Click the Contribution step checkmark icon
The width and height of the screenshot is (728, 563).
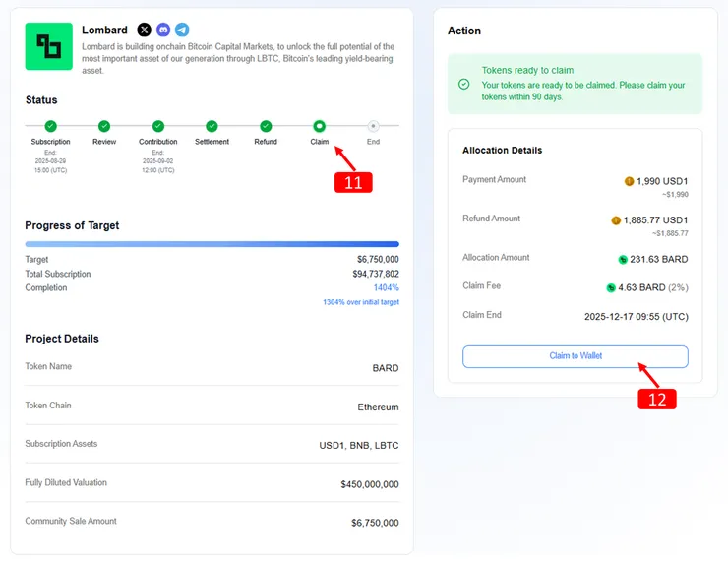[x=158, y=126]
